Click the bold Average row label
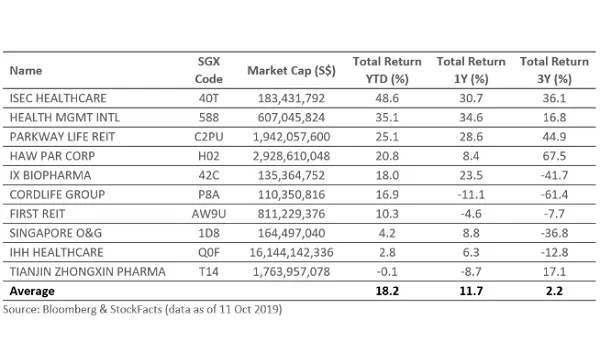 32,291
